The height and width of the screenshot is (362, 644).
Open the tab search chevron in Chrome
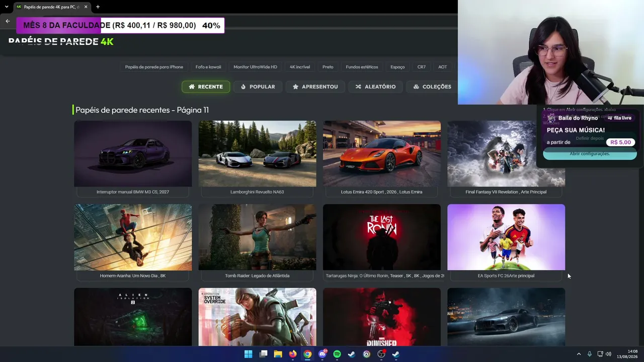pos(7,7)
